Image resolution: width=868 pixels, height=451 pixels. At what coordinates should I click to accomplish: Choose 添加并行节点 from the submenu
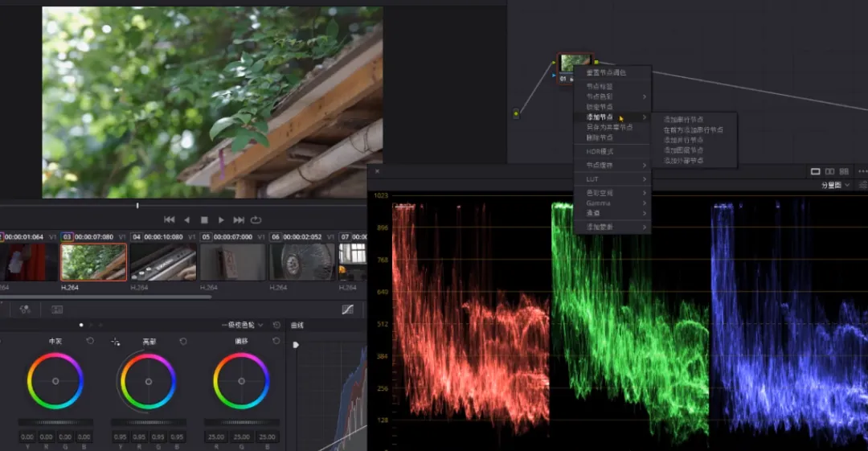[x=682, y=140]
